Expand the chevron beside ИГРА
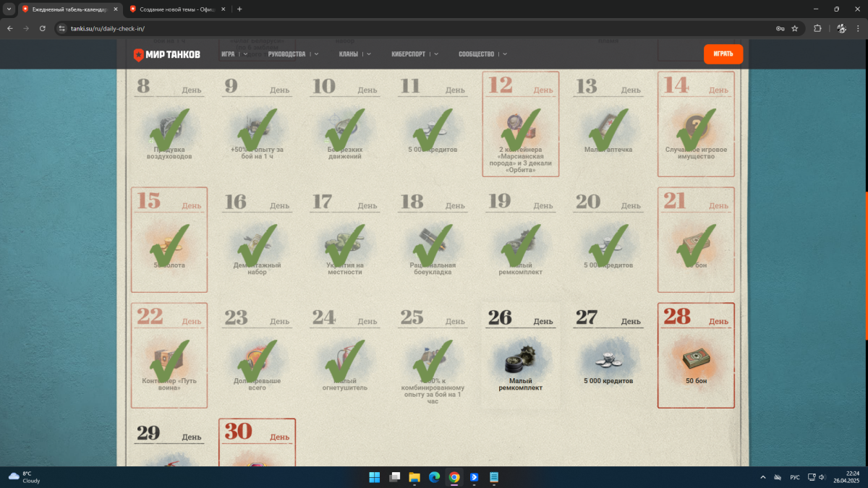The width and height of the screenshot is (868, 488). [x=246, y=54]
